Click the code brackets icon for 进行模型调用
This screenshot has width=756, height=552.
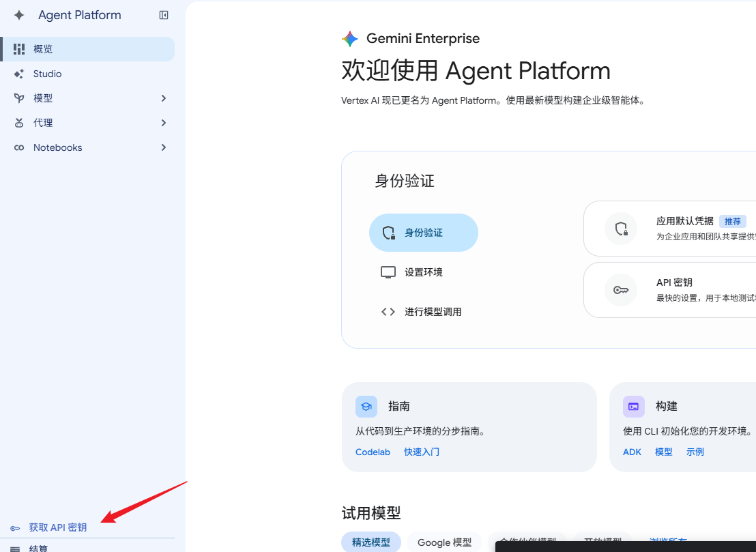[388, 312]
